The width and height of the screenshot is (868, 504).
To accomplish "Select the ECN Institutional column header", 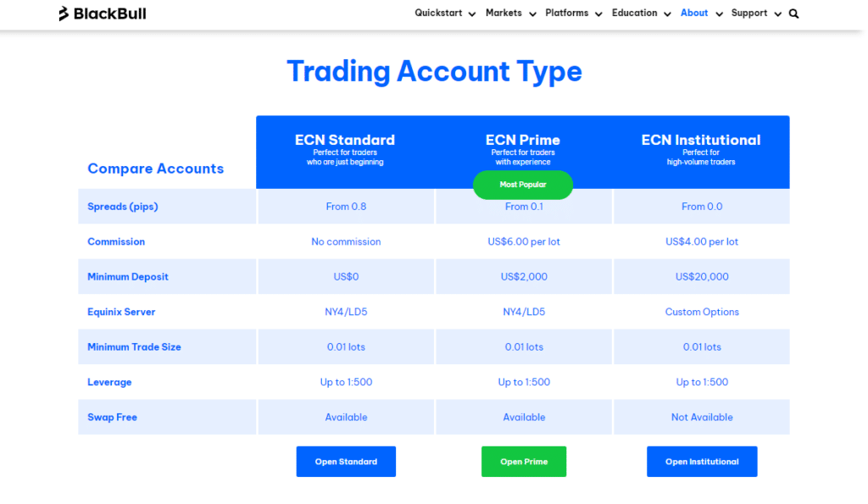I will 701,140.
